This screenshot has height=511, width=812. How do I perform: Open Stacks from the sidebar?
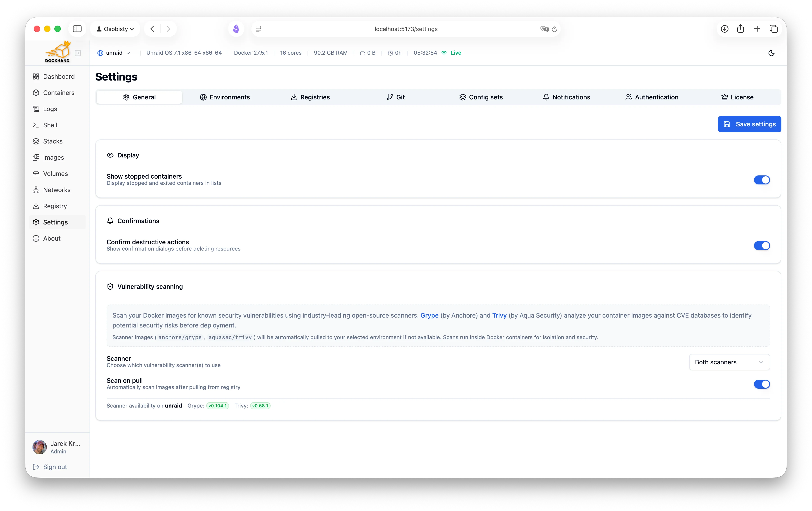click(53, 141)
